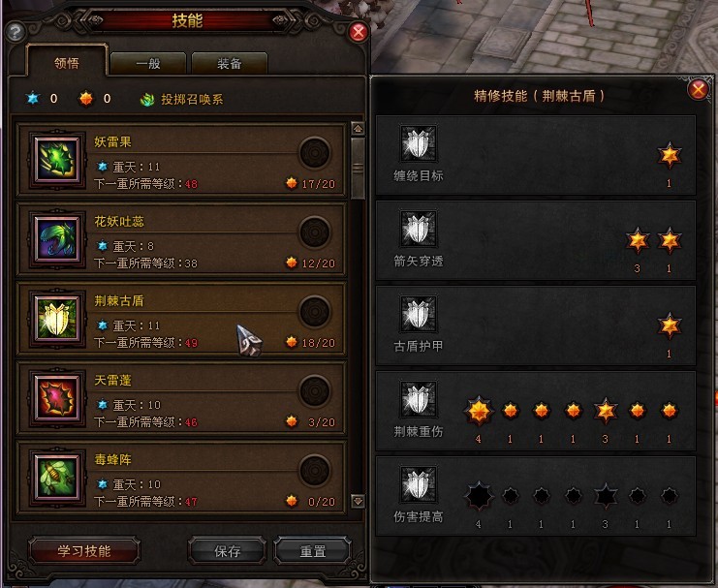This screenshot has height=588, width=718.
Task: Switch to the 装备 tab
Action: click(230, 63)
